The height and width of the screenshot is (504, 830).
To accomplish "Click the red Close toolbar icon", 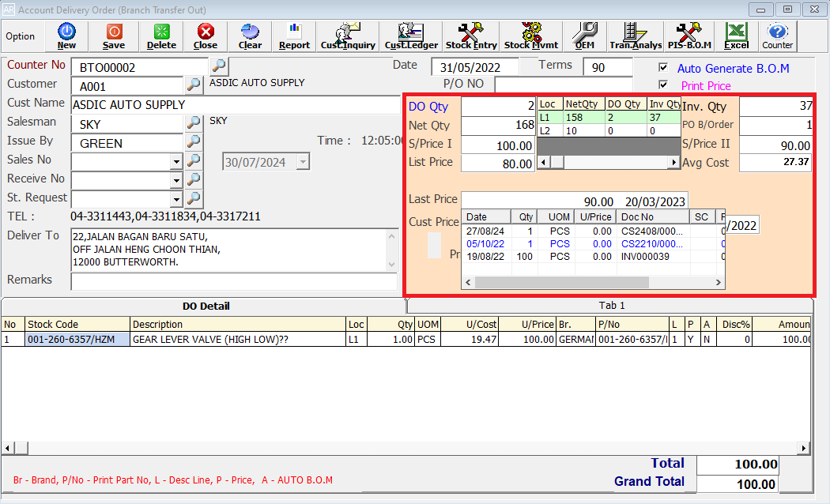I will (x=206, y=36).
